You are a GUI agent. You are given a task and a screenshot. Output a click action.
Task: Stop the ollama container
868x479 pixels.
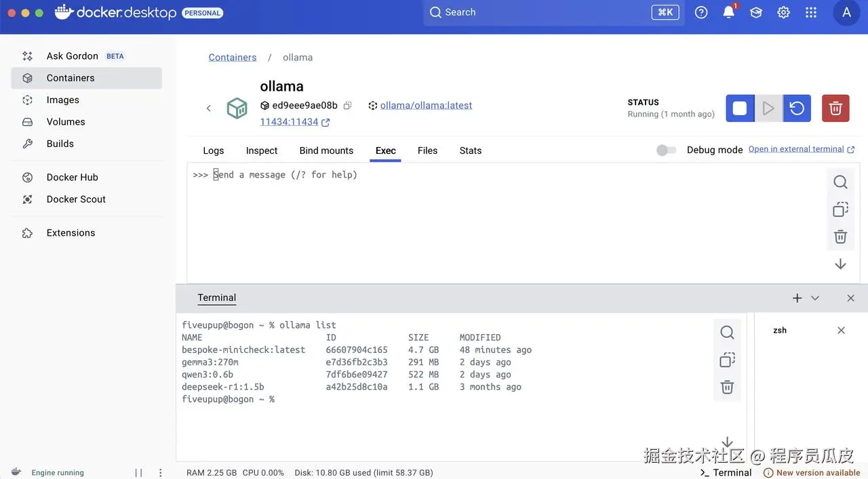coord(740,108)
